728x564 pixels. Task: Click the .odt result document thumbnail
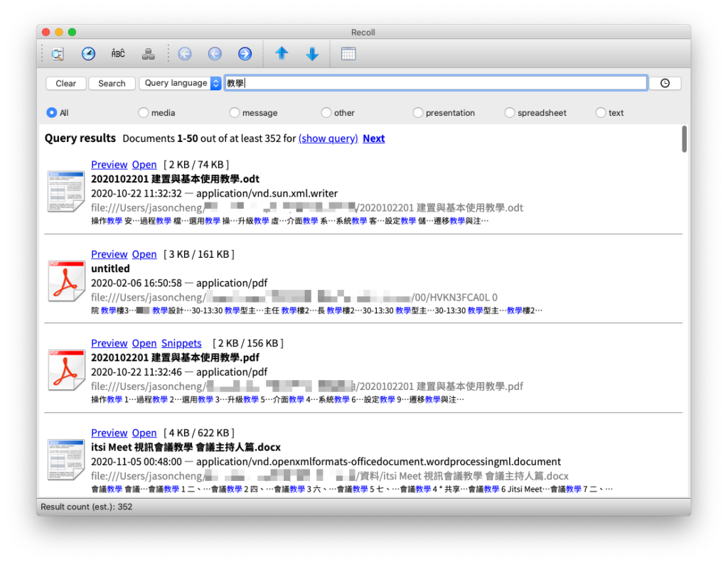point(66,191)
